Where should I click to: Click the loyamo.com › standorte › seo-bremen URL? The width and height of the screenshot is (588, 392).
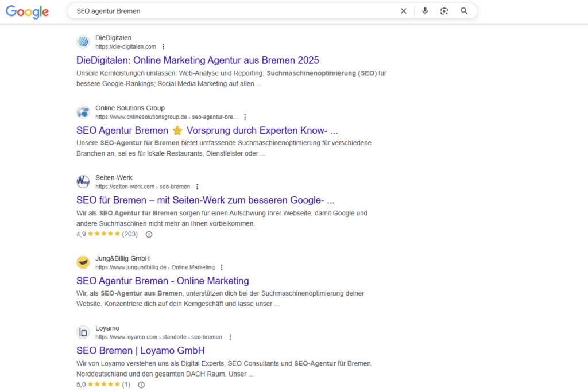[158, 337]
